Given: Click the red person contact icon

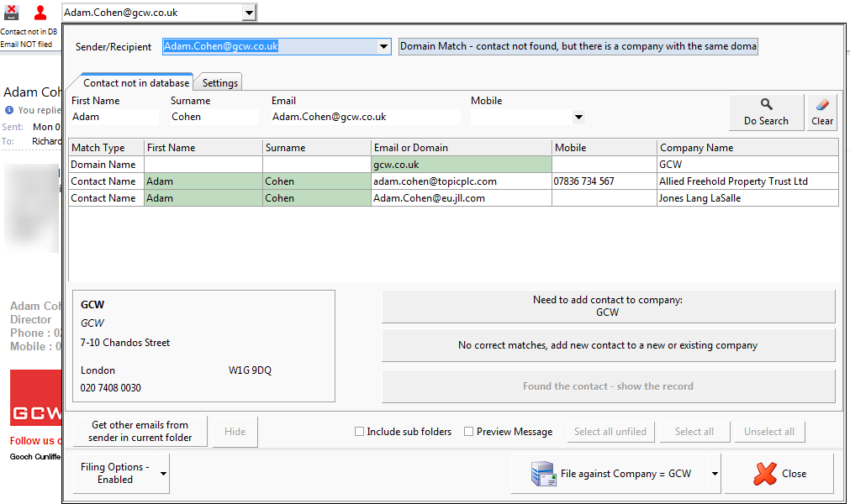Looking at the screenshot, I should point(40,13).
